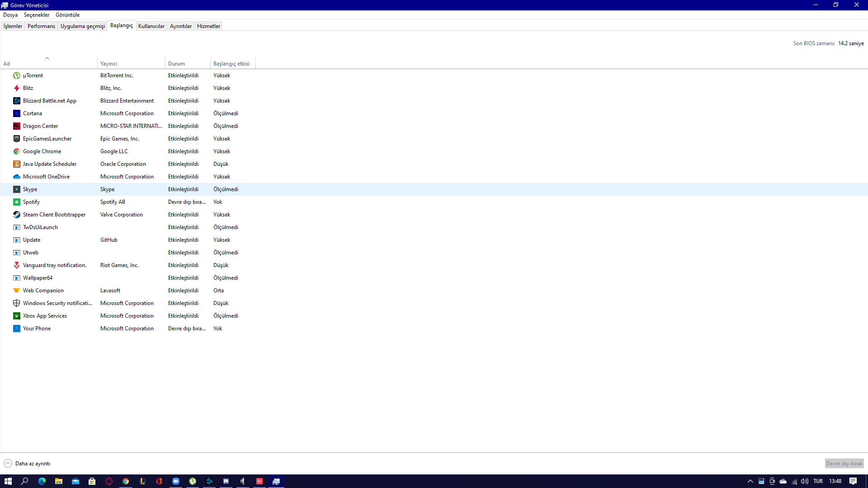Open Microsoft Store from the taskbar
The image size is (868, 488).
pos(92,481)
